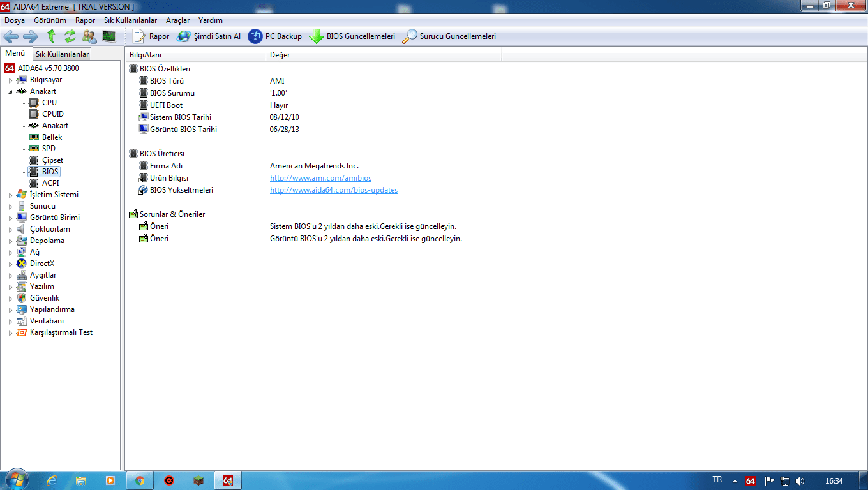Expand the Sunucu tree node

[10, 207]
